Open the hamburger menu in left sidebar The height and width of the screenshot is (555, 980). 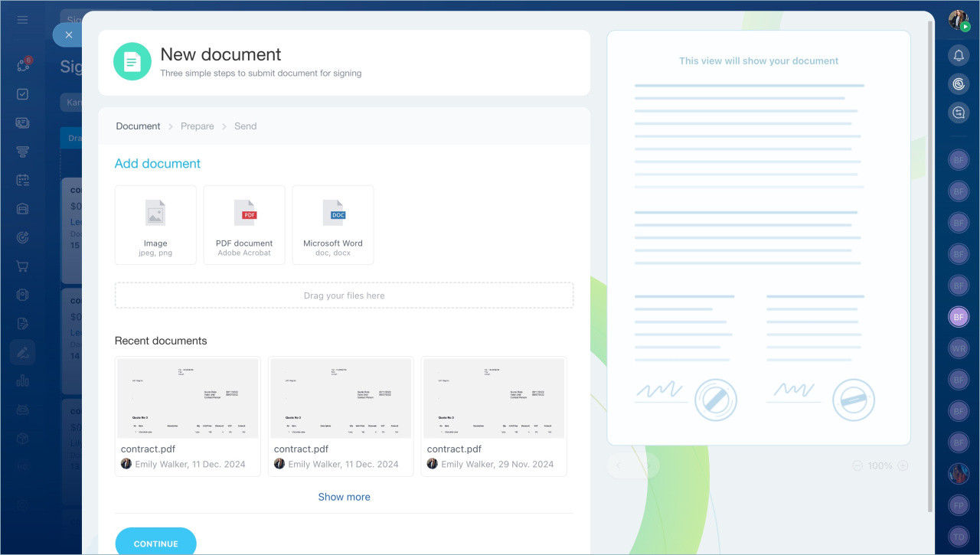[x=23, y=20]
